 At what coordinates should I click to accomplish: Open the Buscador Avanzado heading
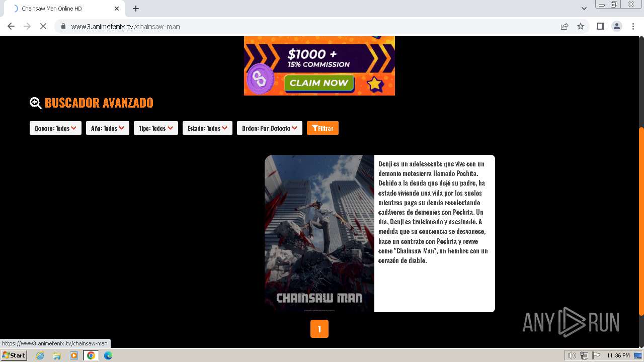click(x=99, y=103)
